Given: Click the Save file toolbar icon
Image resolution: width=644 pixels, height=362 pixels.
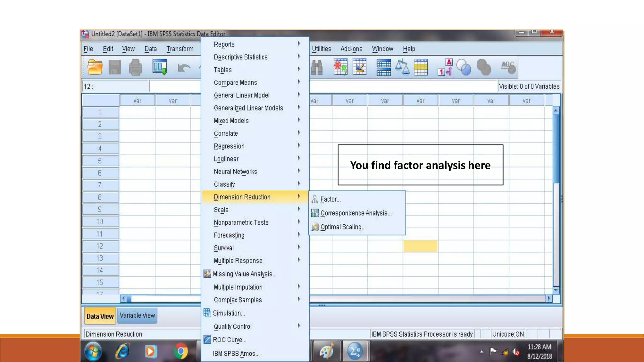Looking at the screenshot, I should coord(115,67).
